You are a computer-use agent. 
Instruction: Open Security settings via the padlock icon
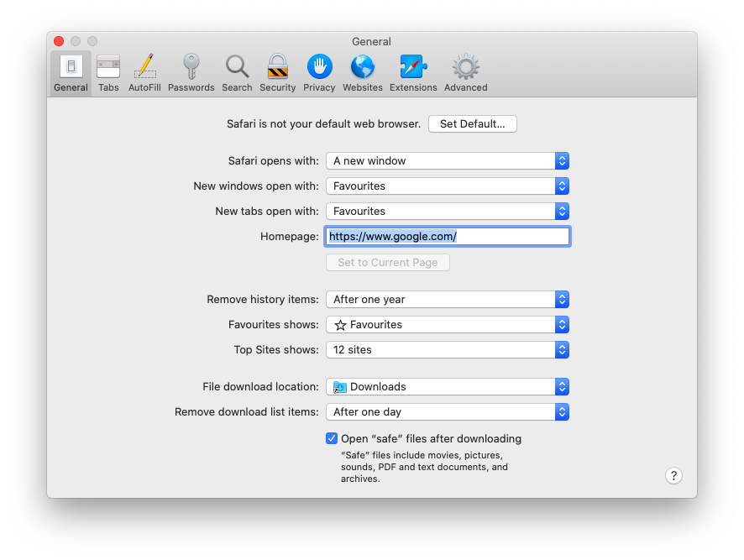(x=277, y=72)
